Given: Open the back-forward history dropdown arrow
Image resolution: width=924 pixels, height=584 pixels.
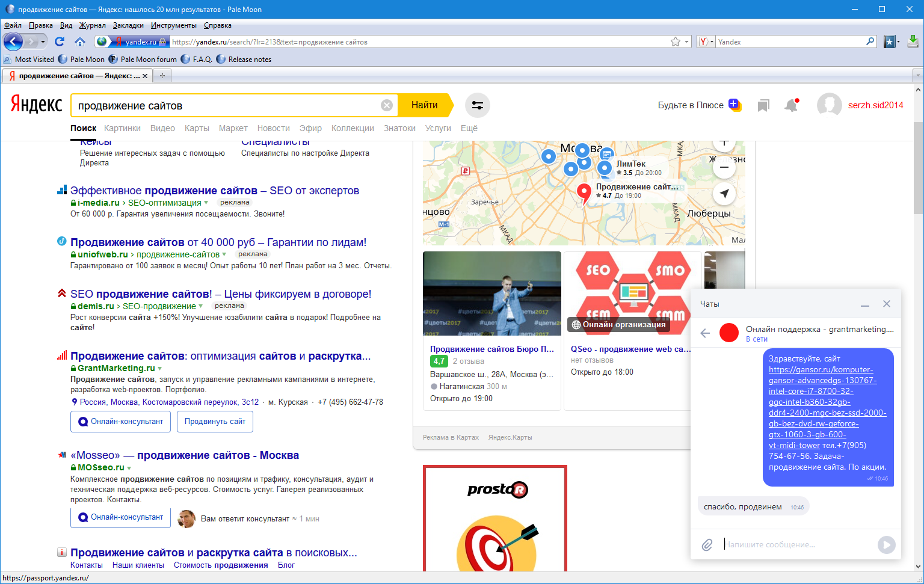Looking at the screenshot, I should [x=43, y=41].
